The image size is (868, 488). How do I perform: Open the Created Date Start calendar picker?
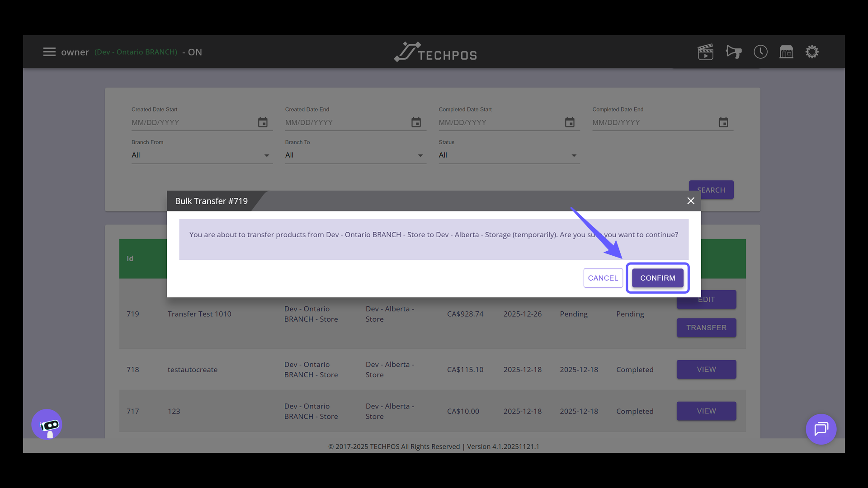[x=263, y=122]
